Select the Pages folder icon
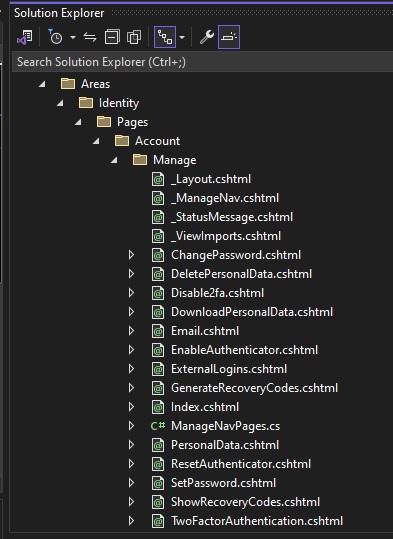 point(104,121)
